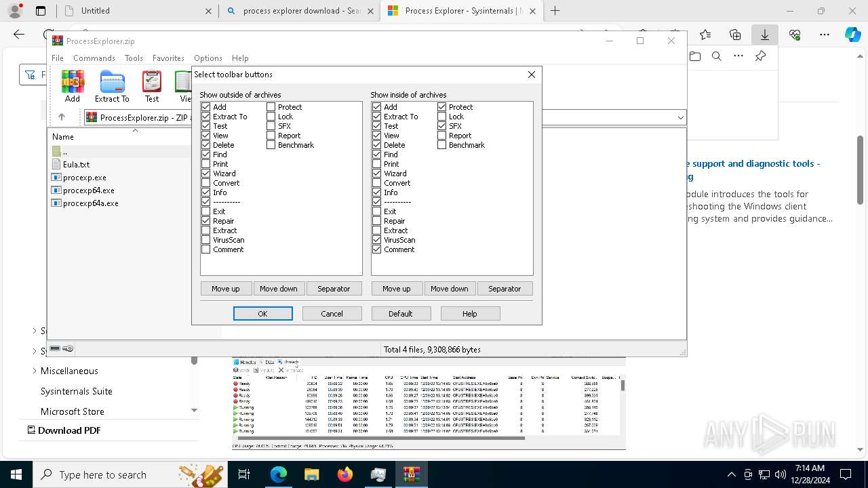Switch to the Untitled browser tab
The width and height of the screenshot is (868, 488).
[x=137, y=11]
